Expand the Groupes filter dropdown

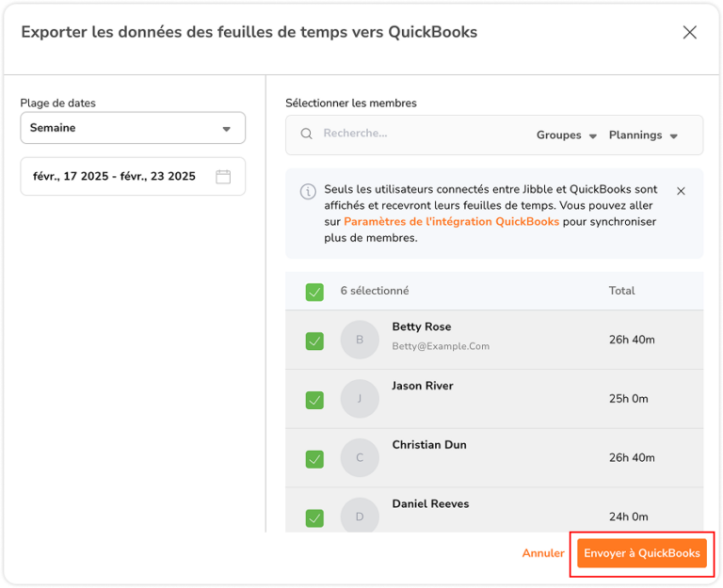(567, 135)
